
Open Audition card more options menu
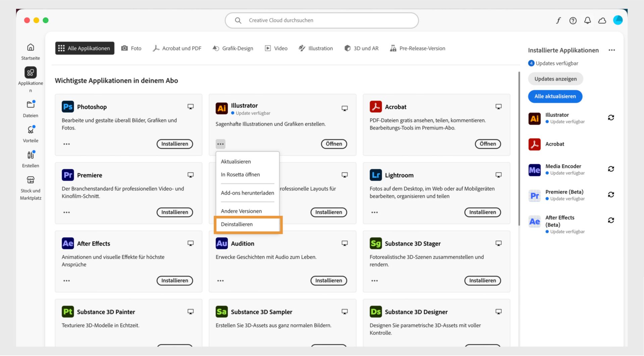coord(220,281)
